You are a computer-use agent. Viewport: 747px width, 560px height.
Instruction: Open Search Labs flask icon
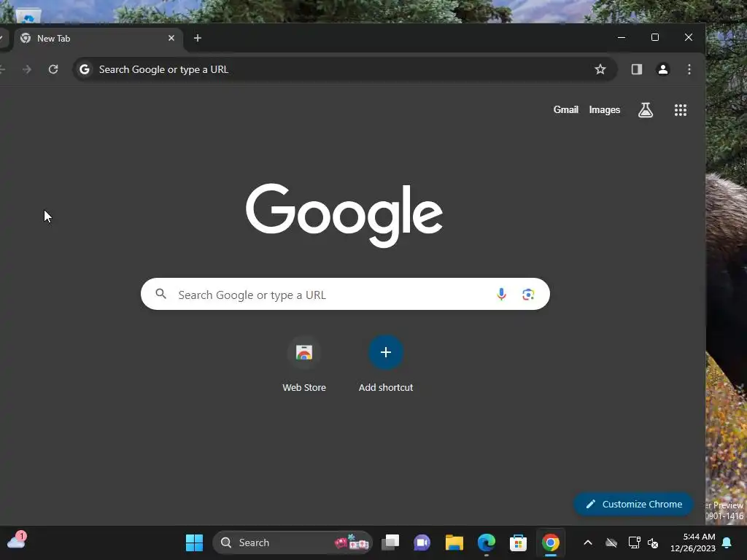[x=646, y=110]
